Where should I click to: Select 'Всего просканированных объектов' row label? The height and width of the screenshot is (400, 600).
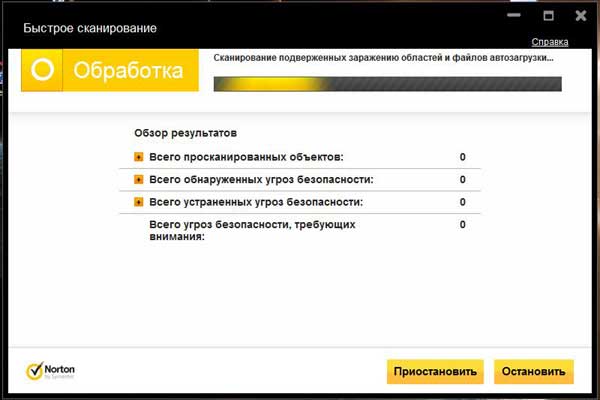pos(246,157)
